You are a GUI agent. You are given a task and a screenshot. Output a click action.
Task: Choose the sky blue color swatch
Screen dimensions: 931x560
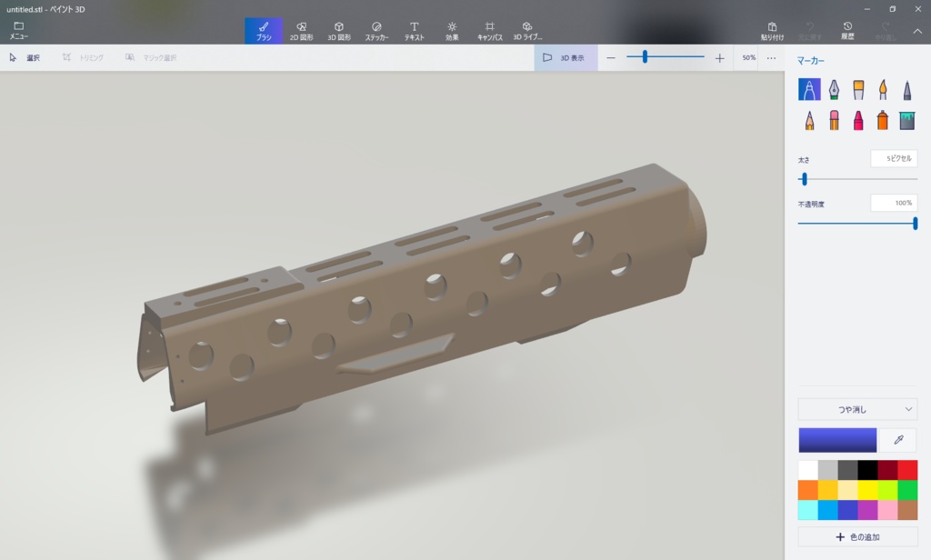click(827, 510)
